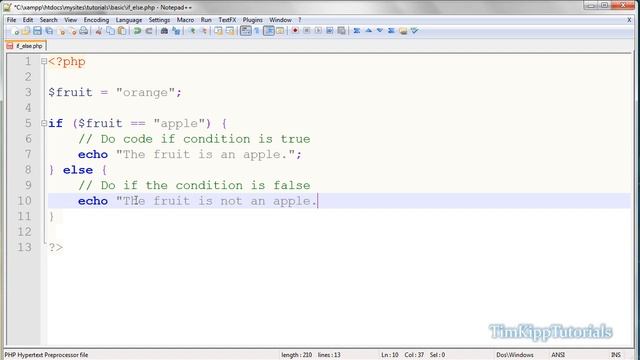The image size is (640, 360).
Task: Open the TextFX menu
Action: [x=227, y=20]
